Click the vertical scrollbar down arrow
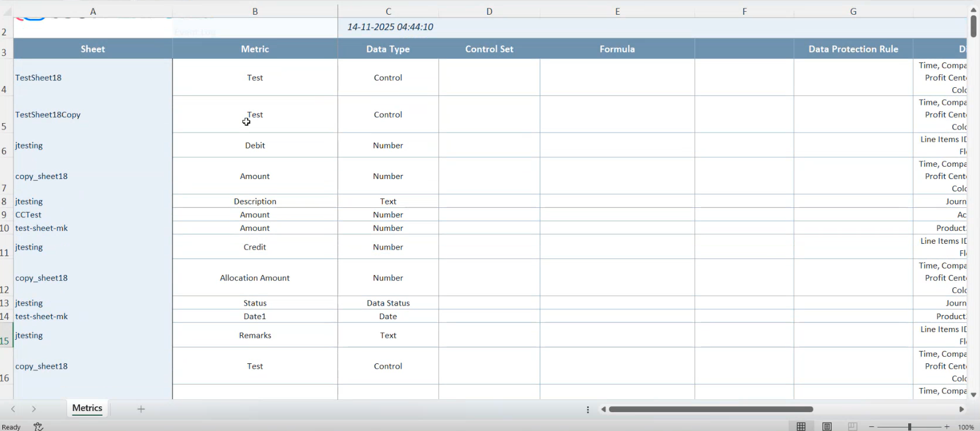The image size is (980, 431). pos(974,394)
